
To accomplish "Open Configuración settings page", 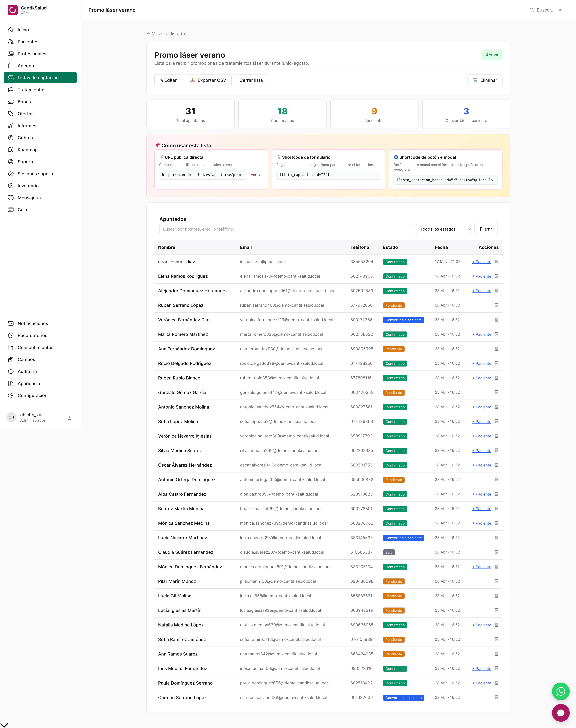I will [x=40, y=395].
